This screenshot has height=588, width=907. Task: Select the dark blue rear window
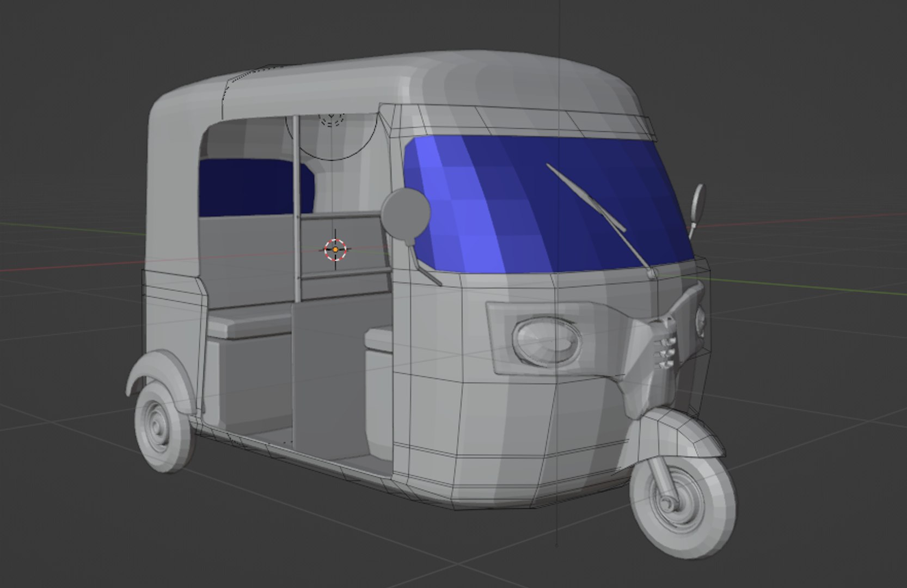point(256,188)
